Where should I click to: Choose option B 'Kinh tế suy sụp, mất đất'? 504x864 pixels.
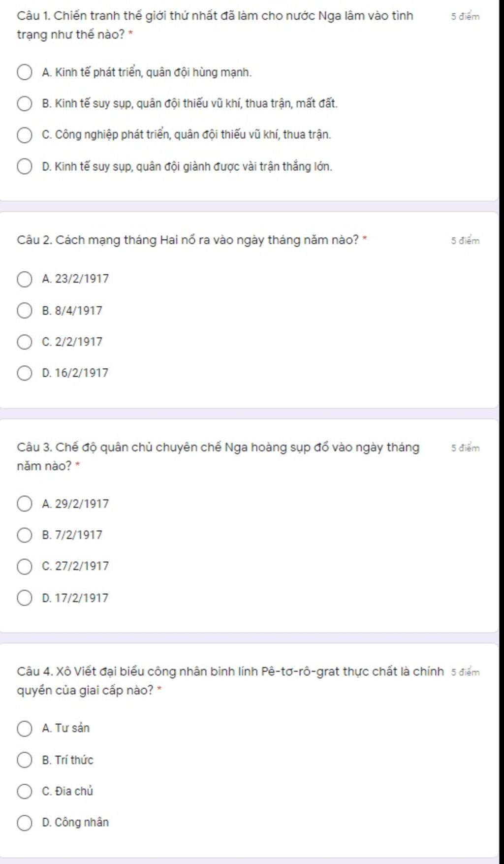(25, 104)
